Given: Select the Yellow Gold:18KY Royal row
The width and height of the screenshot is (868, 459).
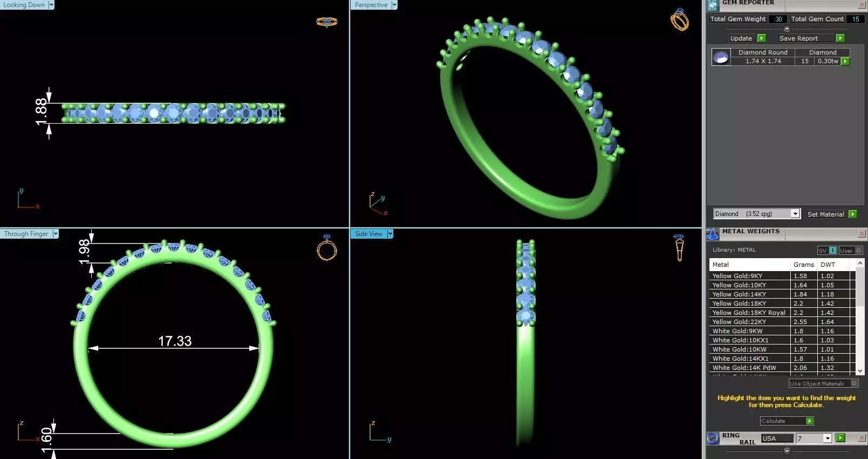Looking at the screenshot, I should [782, 313].
